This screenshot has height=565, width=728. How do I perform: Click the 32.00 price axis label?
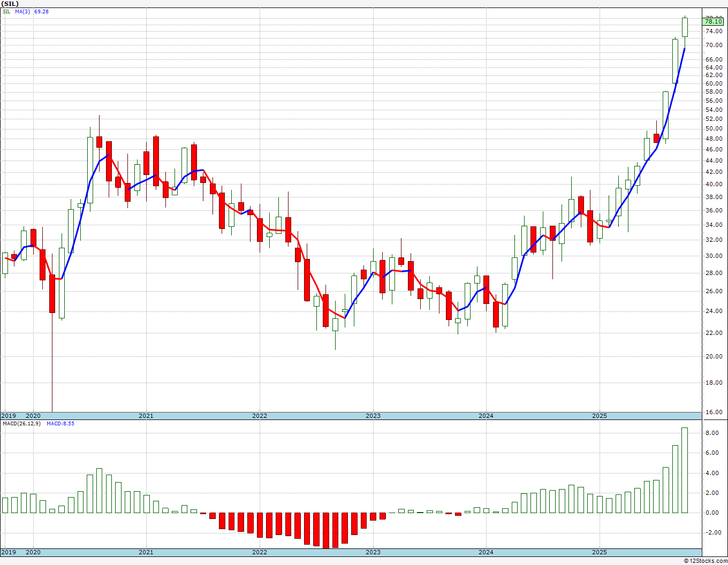click(714, 240)
